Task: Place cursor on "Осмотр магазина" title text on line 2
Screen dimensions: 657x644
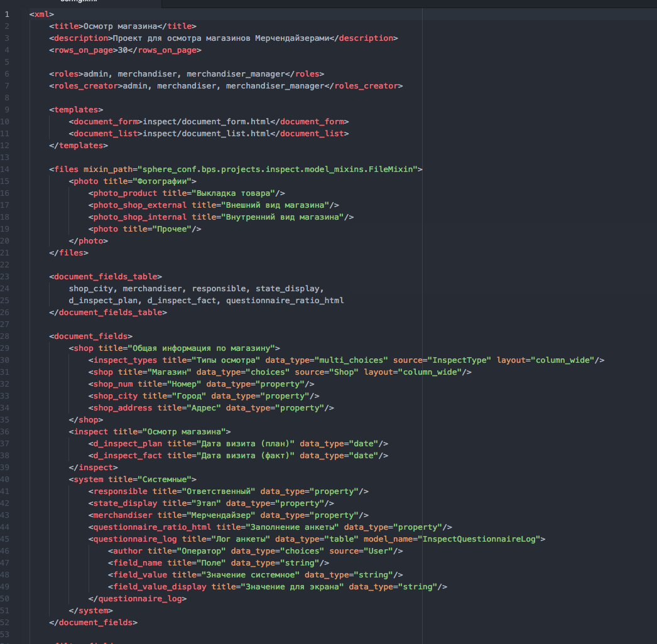Action: tap(120, 26)
